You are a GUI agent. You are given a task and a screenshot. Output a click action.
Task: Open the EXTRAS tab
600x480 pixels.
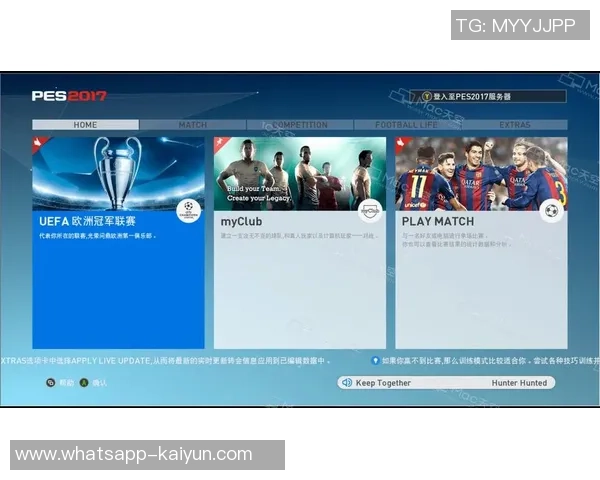tap(515, 125)
